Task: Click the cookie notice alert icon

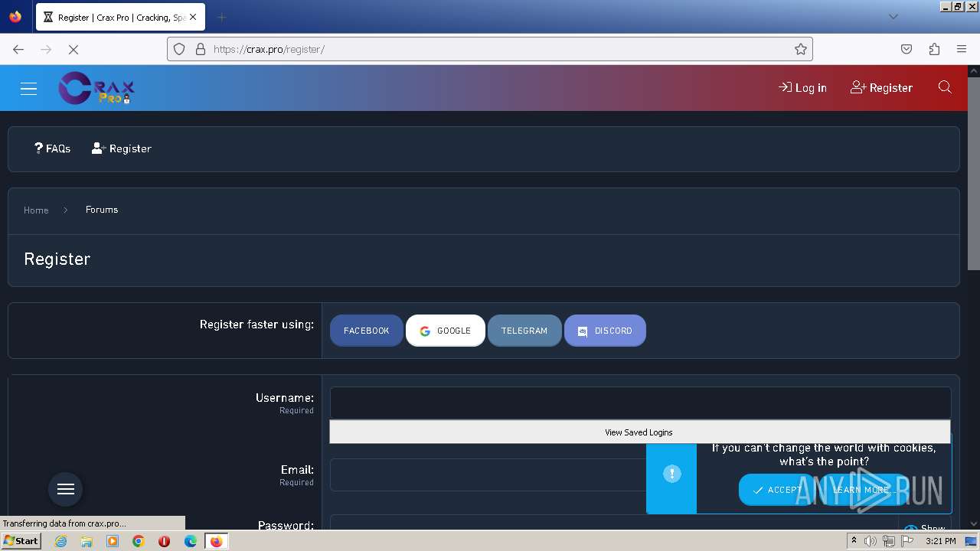Action: click(671, 474)
